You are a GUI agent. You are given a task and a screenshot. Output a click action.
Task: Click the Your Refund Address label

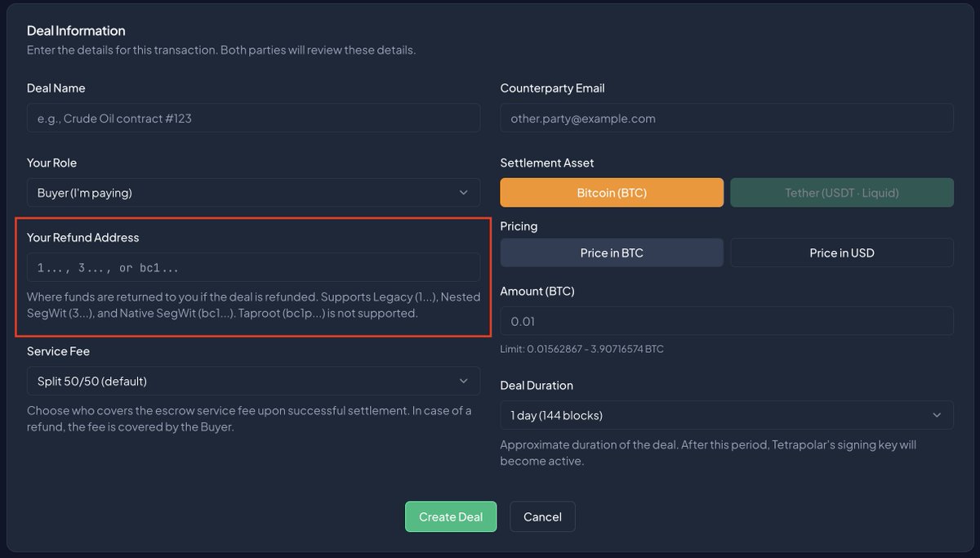83,238
